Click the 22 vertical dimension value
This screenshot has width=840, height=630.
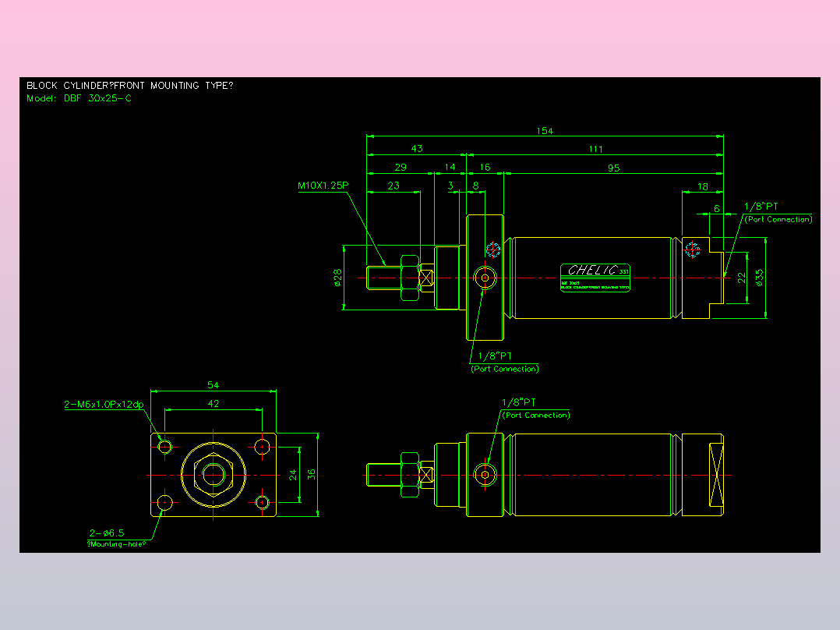[x=742, y=278]
